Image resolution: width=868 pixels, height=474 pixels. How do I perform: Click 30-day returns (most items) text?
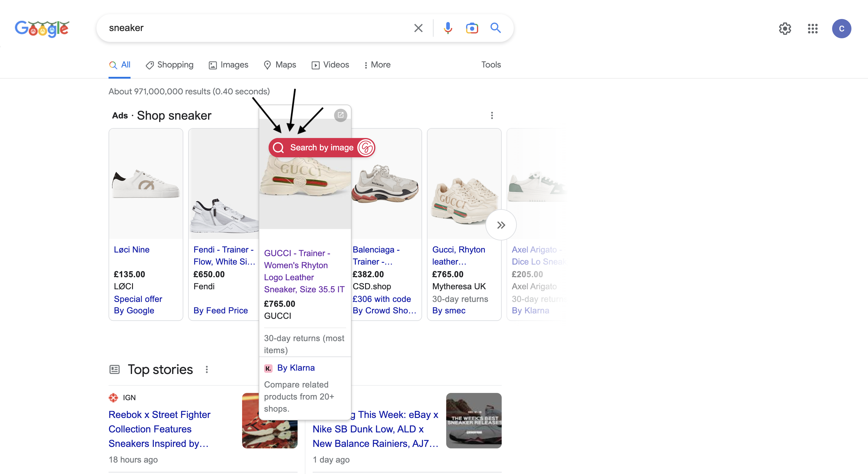(304, 344)
